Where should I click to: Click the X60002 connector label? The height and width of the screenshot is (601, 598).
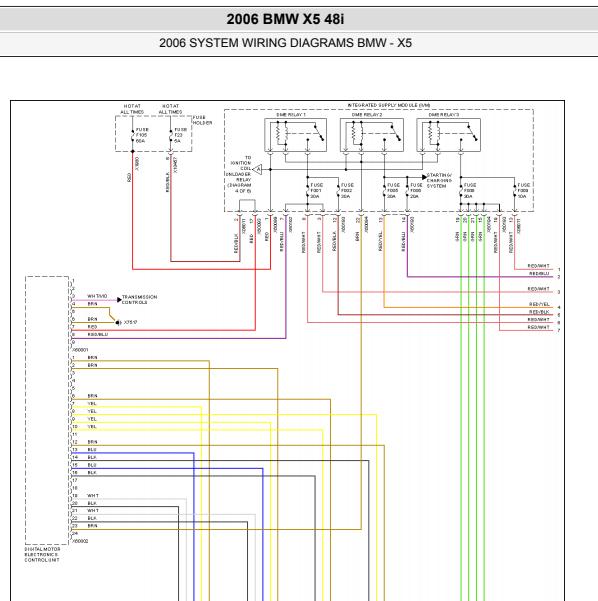[x=80, y=541]
